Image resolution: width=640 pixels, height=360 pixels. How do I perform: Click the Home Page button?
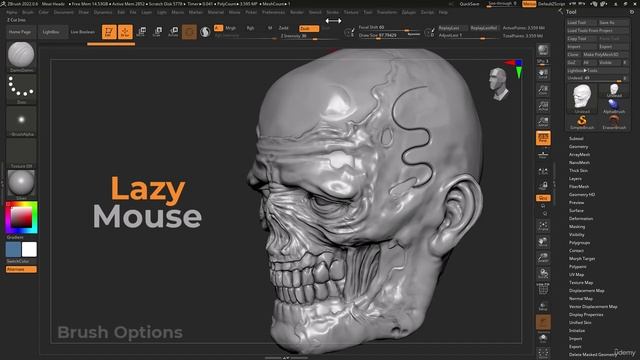click(20, 32)
